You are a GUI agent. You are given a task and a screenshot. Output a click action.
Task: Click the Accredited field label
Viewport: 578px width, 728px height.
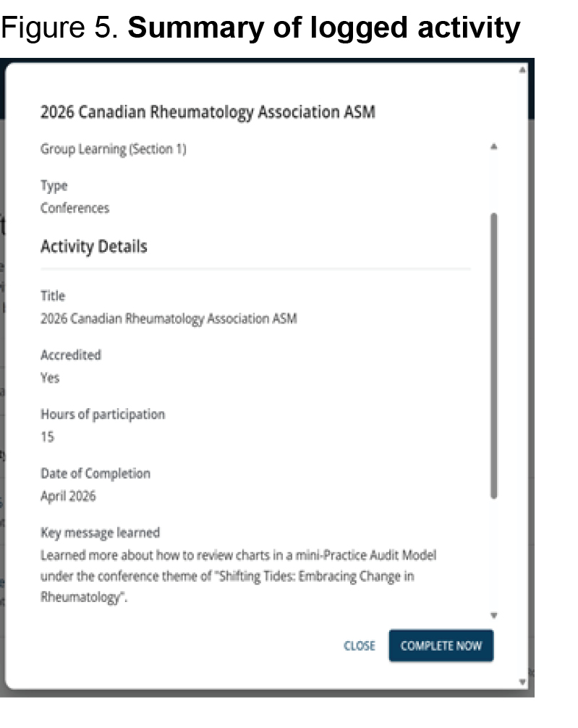71,355
